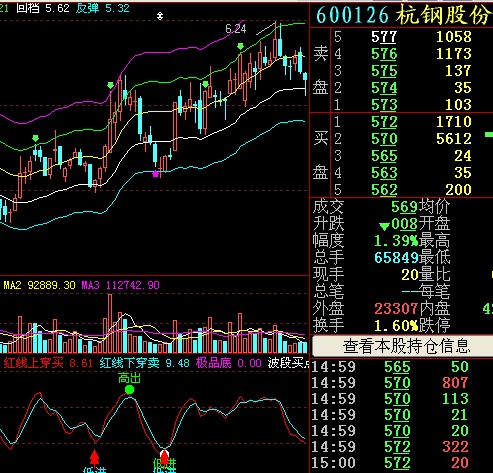The width and height of the screenshot is (493, 473).
Task: Select the 14:59 trade tick with volume 113
Action: point(390,399)
